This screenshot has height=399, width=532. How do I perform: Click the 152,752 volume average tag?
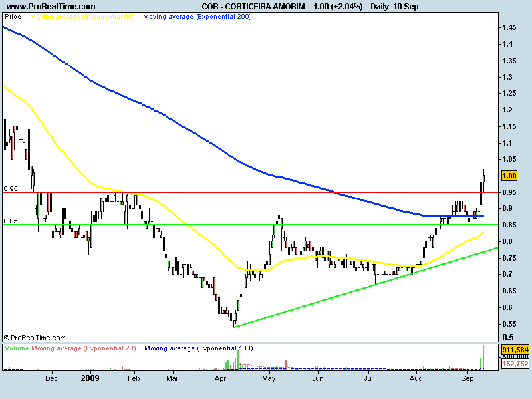pos(515,364)
